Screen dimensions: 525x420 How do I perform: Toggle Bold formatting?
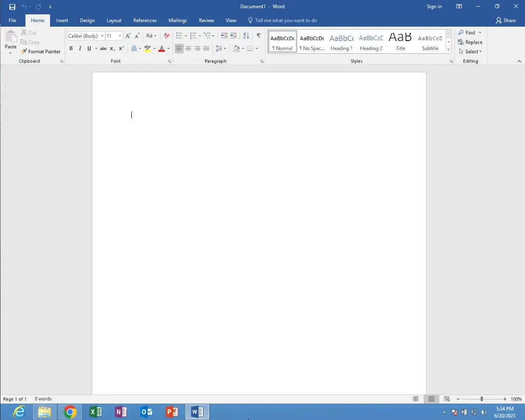pos(71,49)
